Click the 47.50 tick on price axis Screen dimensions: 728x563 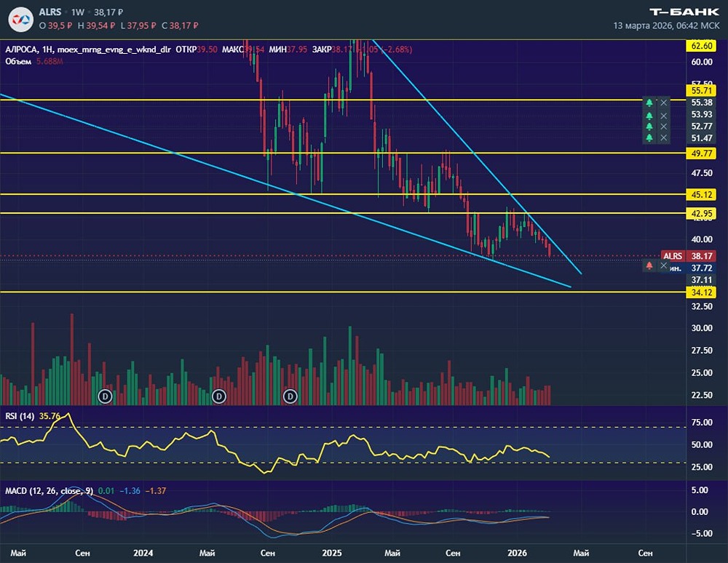(x=702, y=173)
